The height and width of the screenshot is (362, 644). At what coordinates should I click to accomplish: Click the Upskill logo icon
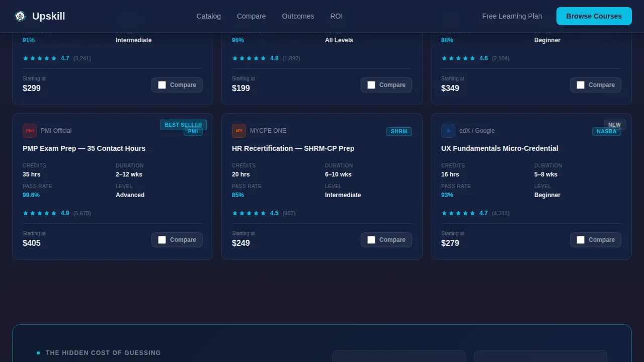(x=20, y=16)
